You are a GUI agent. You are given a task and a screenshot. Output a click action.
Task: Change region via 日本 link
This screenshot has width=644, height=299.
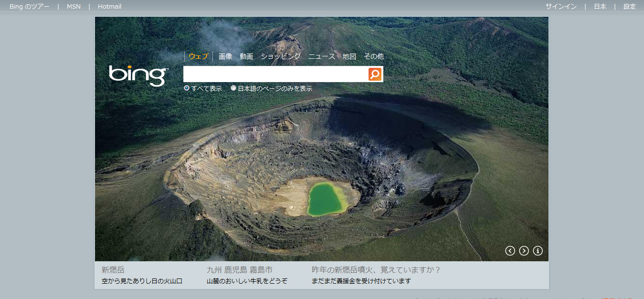(600, 6)
